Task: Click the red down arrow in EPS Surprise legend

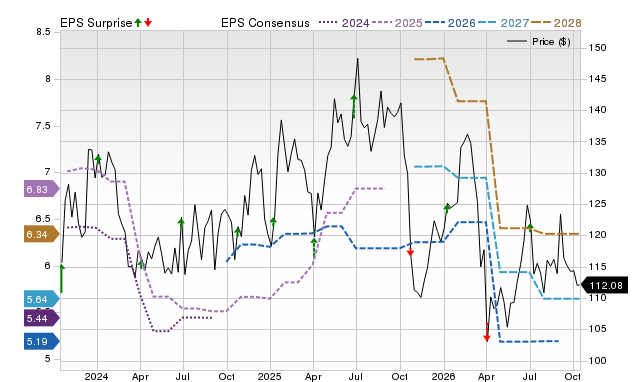Action: click(x=148, y=22)
